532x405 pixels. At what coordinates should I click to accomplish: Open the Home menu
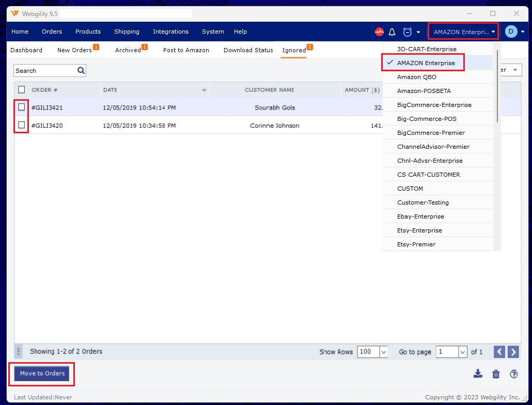click(x=20, y=32)
